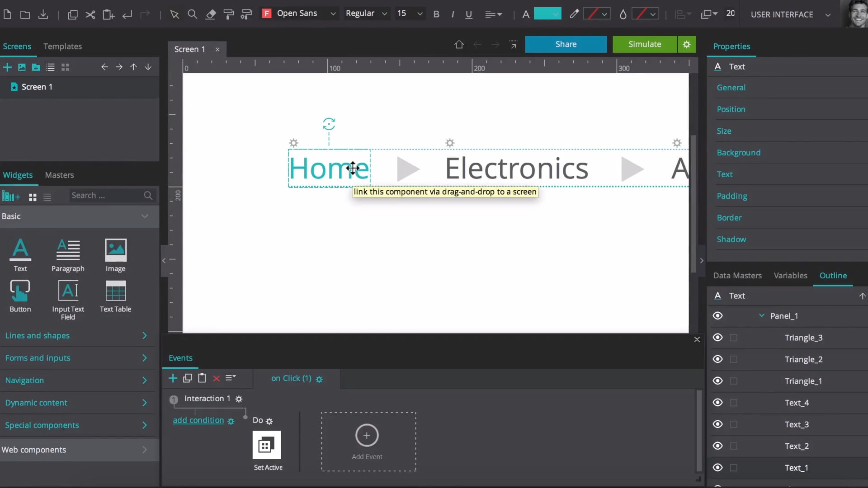Hide Text_4 via eye icon
The image size is (868, 488).
coord(717,403)
